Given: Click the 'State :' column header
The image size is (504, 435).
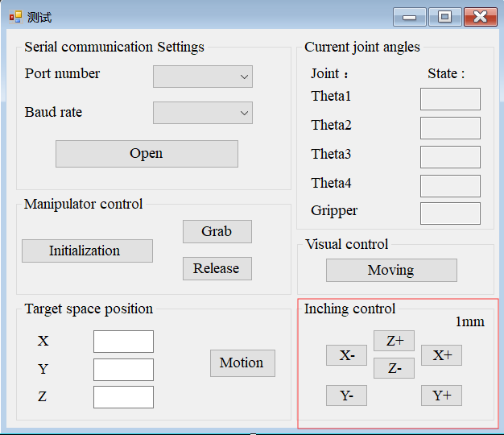Looking at the screenshot, I should pyautogui.click(x=446, y=73).
